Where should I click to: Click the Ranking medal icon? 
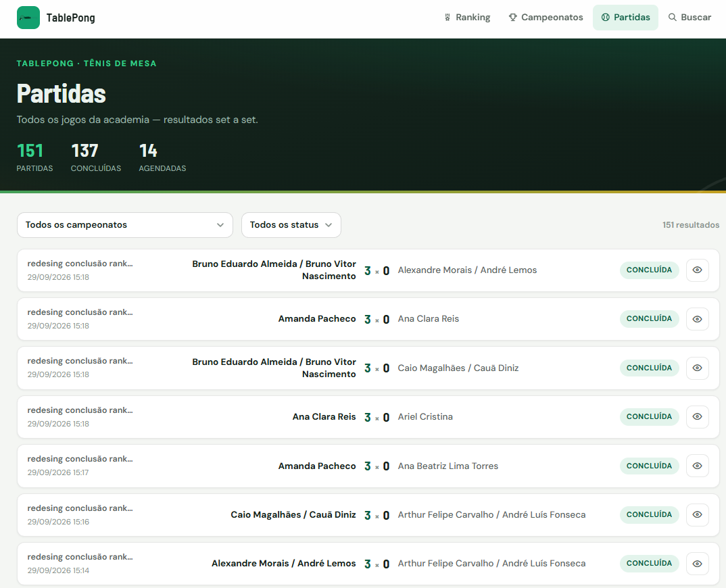point(447,18)
